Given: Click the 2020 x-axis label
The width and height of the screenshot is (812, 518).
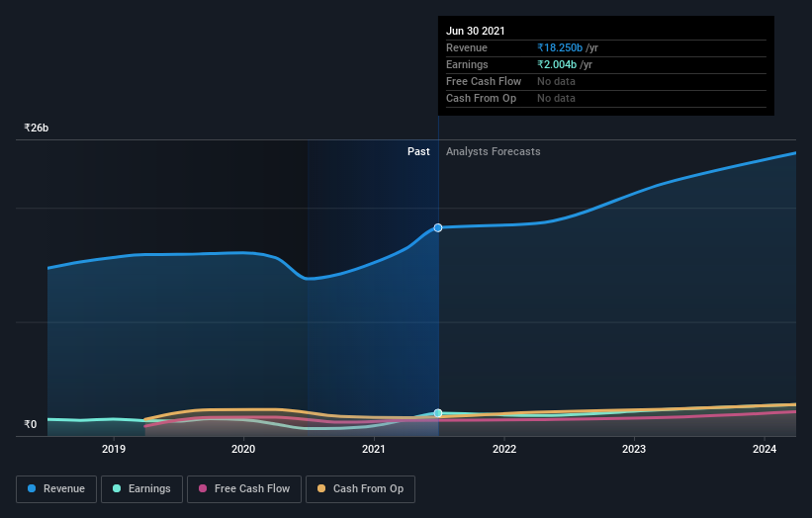Looking at the screenshot, I should (243, 449).
